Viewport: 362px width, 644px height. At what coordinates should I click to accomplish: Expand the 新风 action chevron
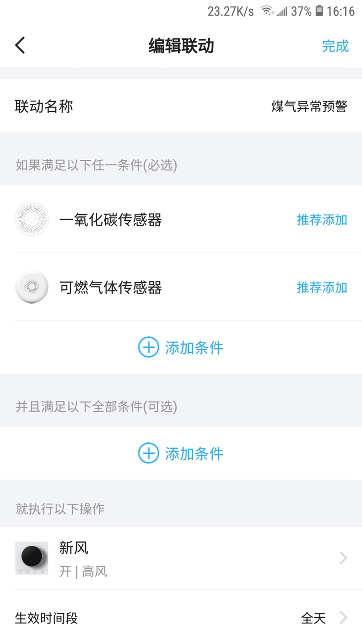point(343,558)
